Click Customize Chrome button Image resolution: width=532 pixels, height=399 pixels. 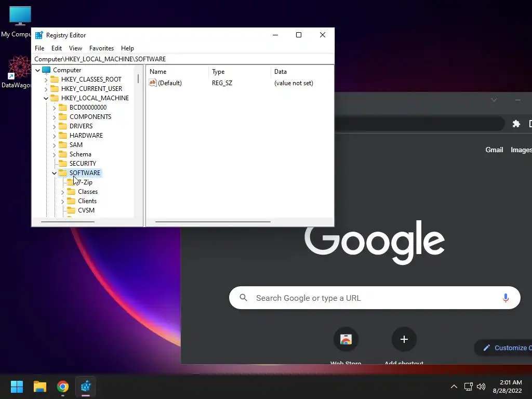click(x=503, y=348)
